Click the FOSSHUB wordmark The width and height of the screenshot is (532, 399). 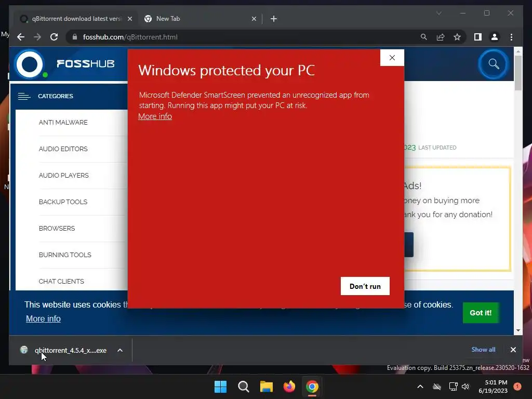click(86, 63)
